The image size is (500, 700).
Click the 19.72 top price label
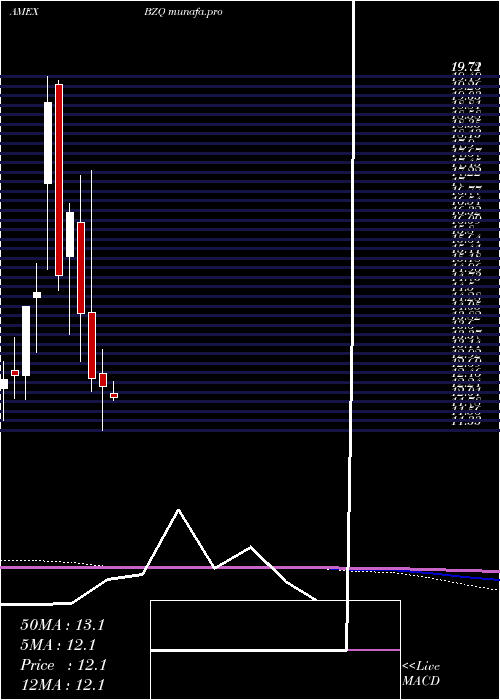(x=467, y=67)
